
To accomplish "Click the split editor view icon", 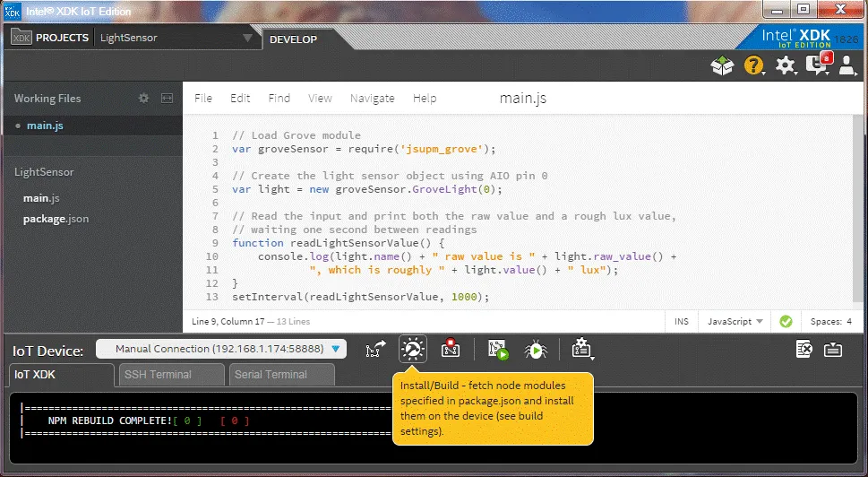I will click(167, 99).
